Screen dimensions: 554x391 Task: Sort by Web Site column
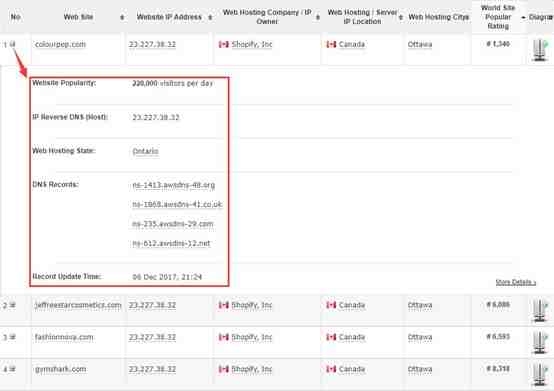click(x=78, y=17)
